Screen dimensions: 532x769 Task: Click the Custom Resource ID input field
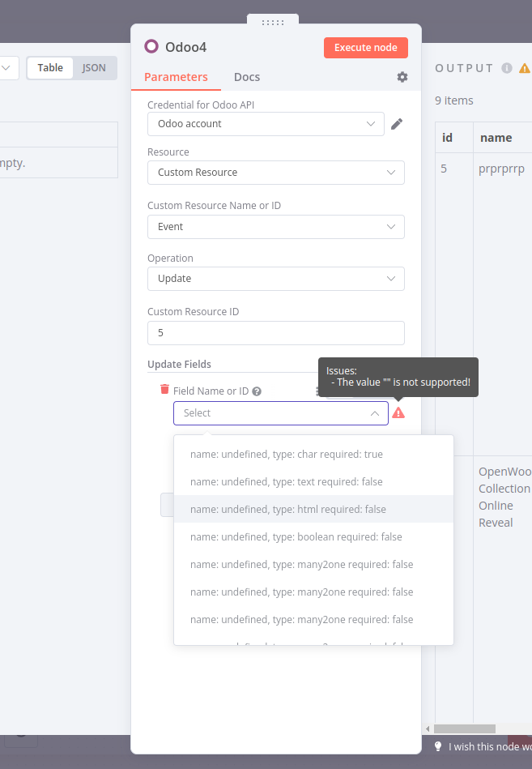275,332
